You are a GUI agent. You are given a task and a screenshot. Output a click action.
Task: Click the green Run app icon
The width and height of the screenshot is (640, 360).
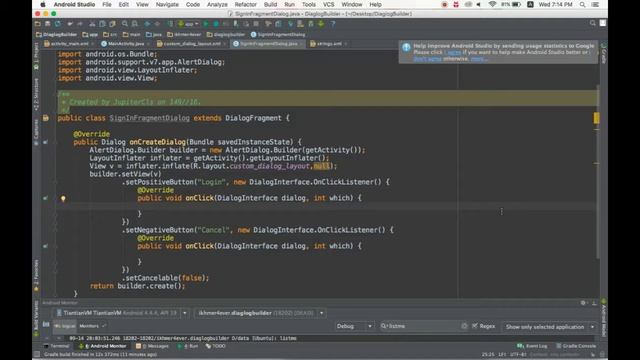206,24
